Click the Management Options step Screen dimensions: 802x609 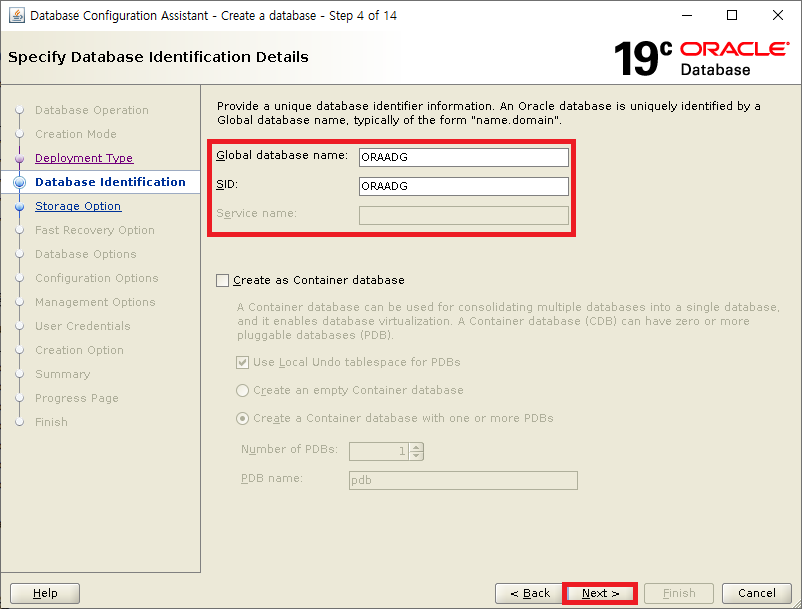tap(95, 302)
